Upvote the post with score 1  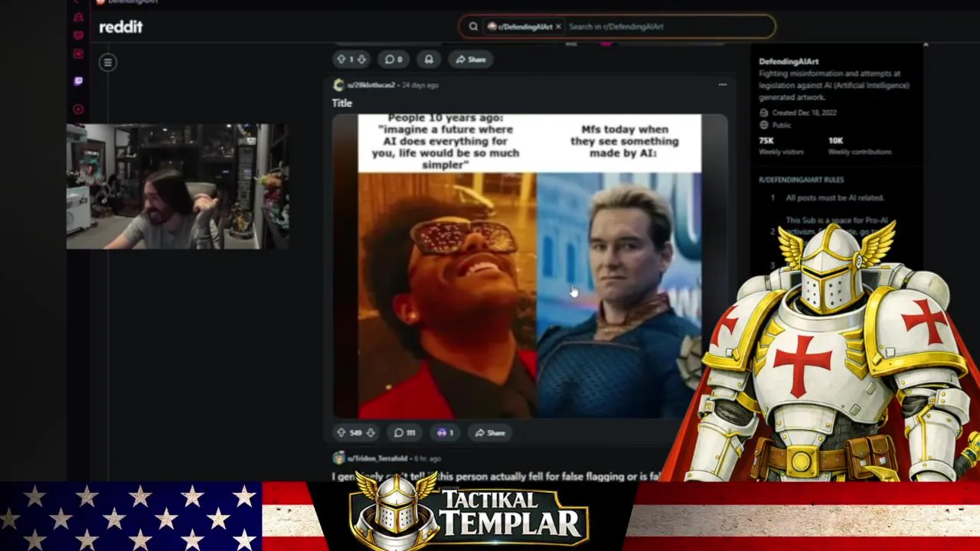[341, 59]
